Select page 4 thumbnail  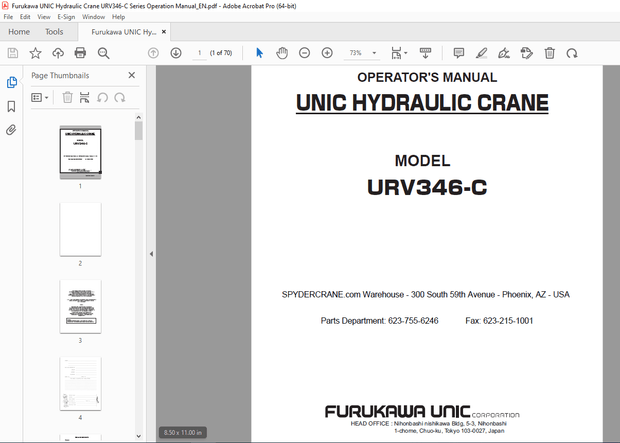[80, 384]
